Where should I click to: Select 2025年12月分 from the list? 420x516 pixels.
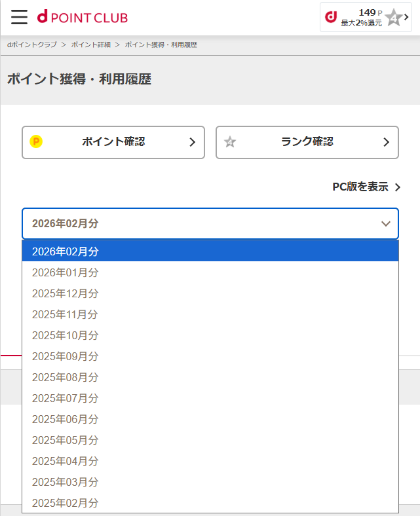point(66,293)
